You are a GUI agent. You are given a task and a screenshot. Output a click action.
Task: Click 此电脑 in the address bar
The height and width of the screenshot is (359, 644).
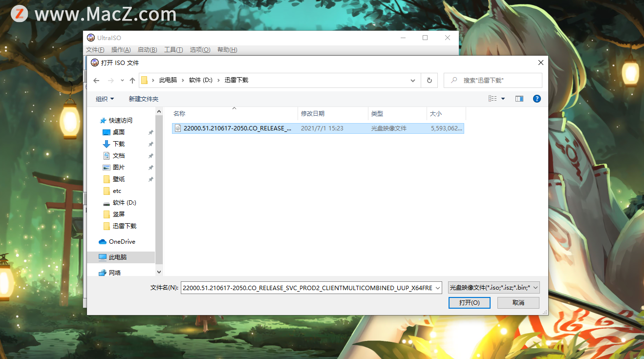click(168, 80)
